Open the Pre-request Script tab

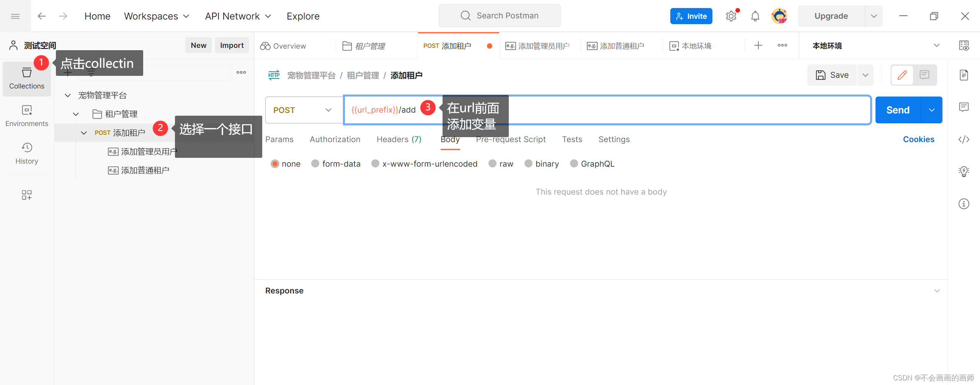[x=511, y=139]
